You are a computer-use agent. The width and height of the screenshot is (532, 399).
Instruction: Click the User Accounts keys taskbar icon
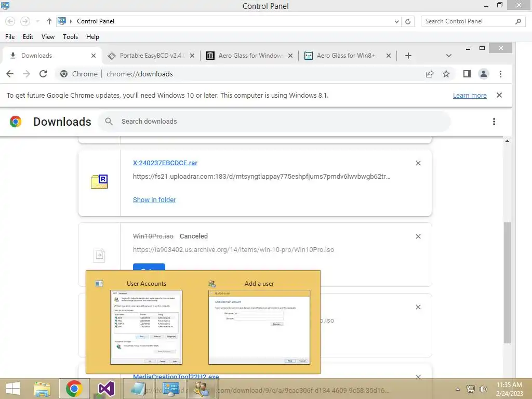click(x=202, y=389)
